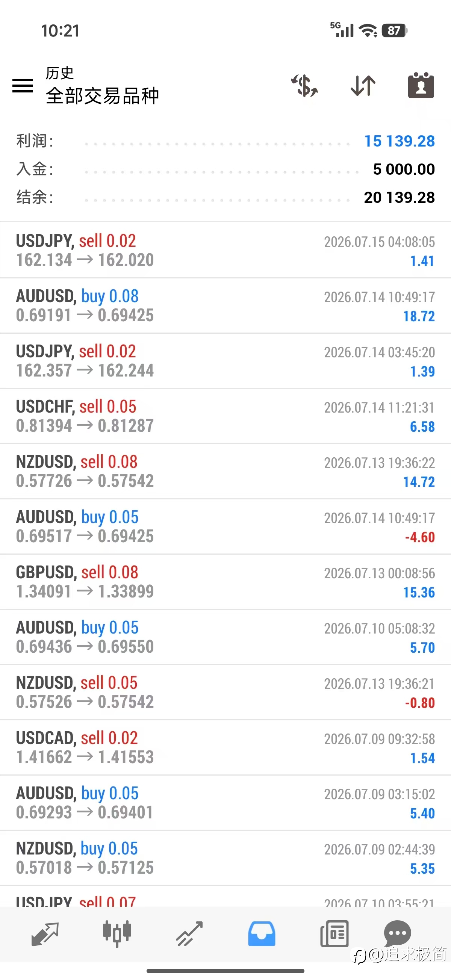Viewport: 451px width, 980px height.
Task: Open NZDUSD sell 0.08 trade entry
Action: click(225, 471)
